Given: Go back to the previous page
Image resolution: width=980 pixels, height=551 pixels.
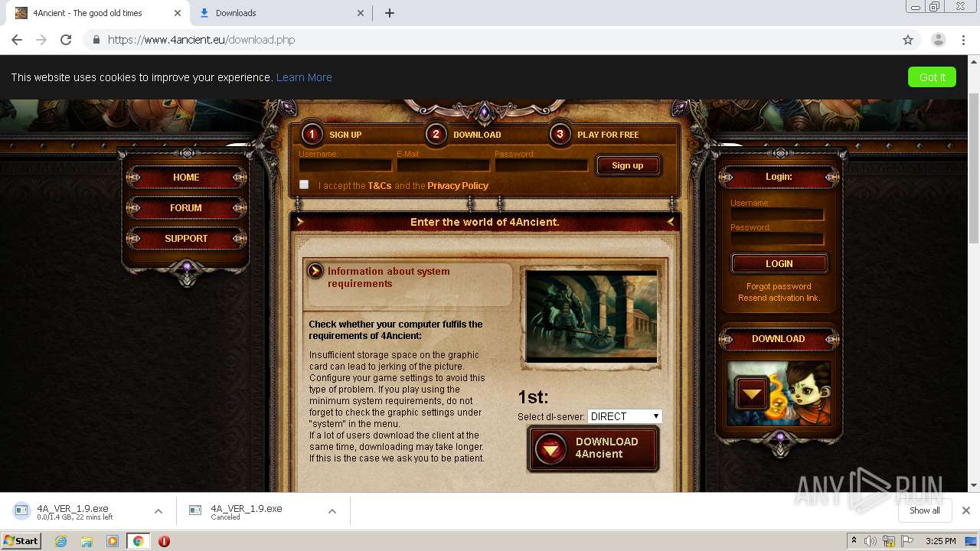Looking at the screenshot, I should point(17,40).
